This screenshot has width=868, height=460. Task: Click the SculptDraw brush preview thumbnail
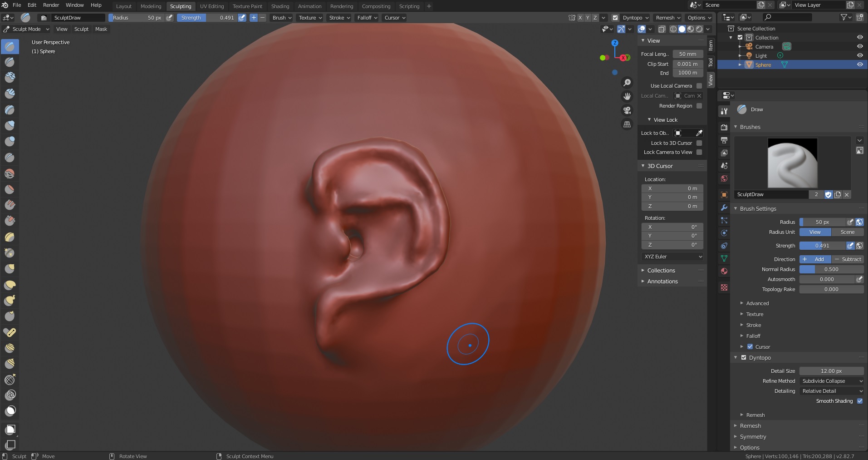pyautogui.click(x=793, y=163)
